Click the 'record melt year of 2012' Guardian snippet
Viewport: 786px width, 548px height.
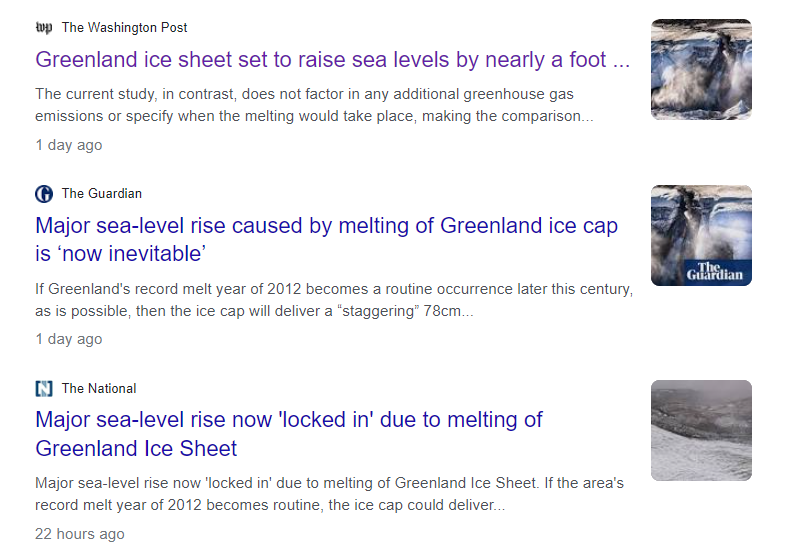[334, 300]
